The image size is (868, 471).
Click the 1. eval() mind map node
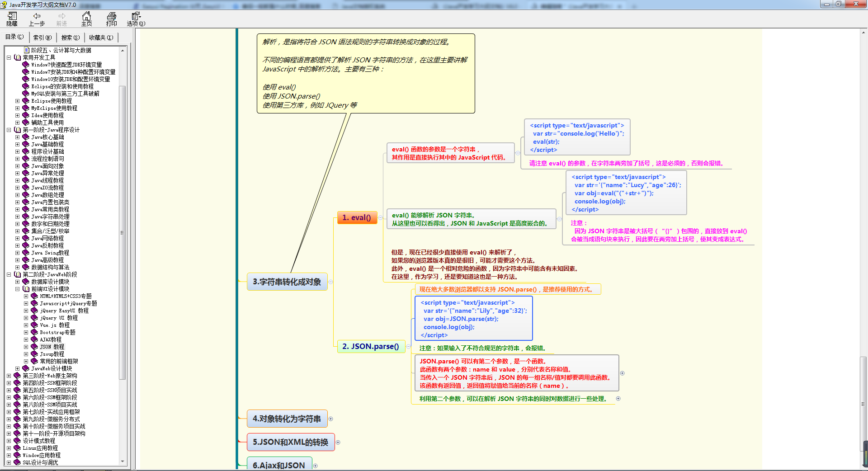(357, 218)
